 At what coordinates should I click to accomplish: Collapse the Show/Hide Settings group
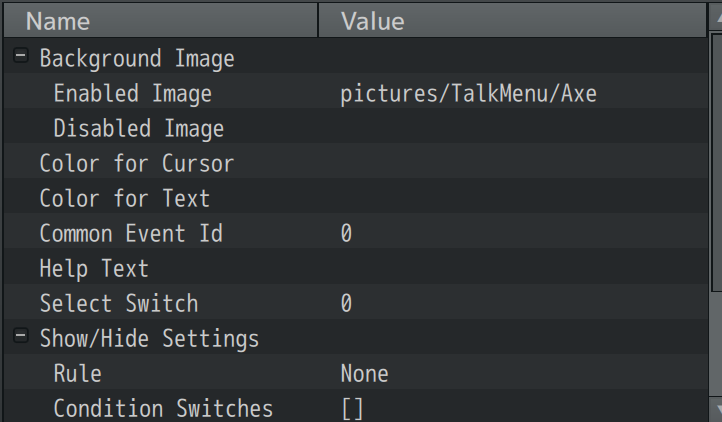click(x=21, y=338)
